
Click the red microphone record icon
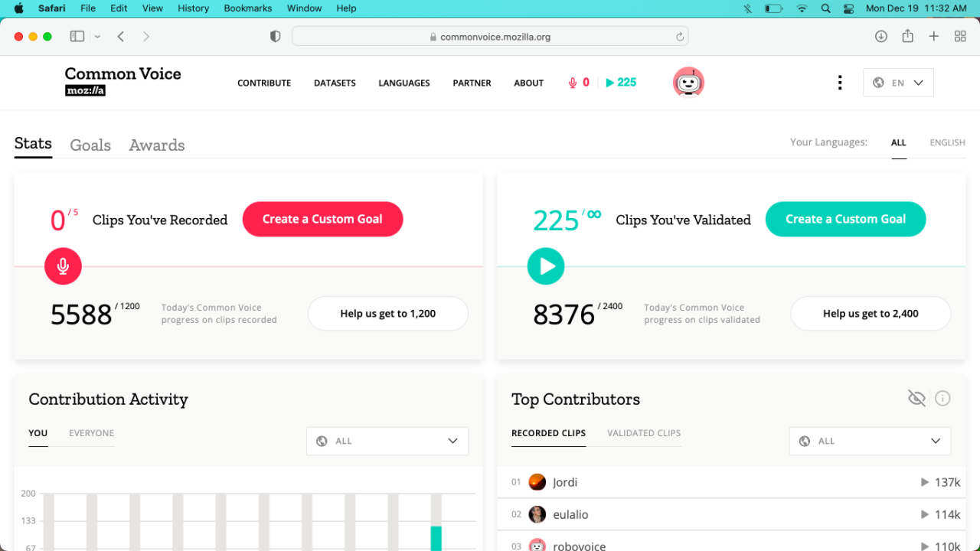(63, 266)
